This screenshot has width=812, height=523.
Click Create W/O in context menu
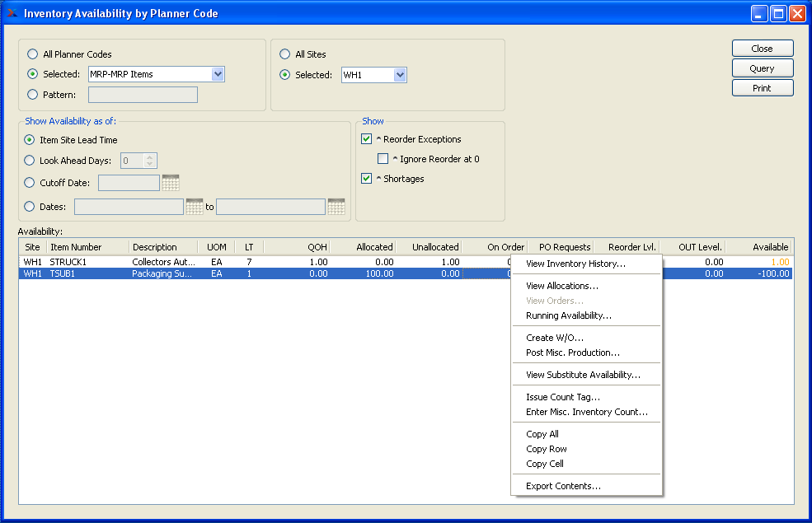pyautogui.click(x=555, y=338)
